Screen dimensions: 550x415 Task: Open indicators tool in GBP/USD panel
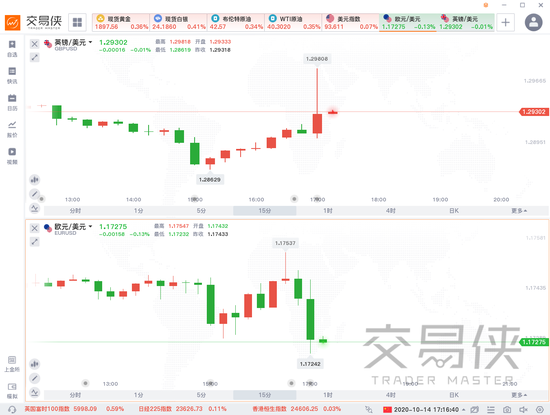click(34, 208)
